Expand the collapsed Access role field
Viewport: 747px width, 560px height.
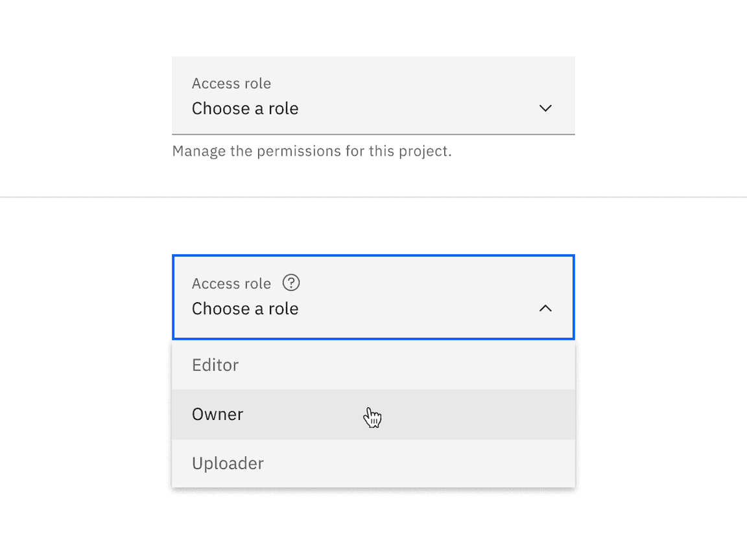(373, 95)
